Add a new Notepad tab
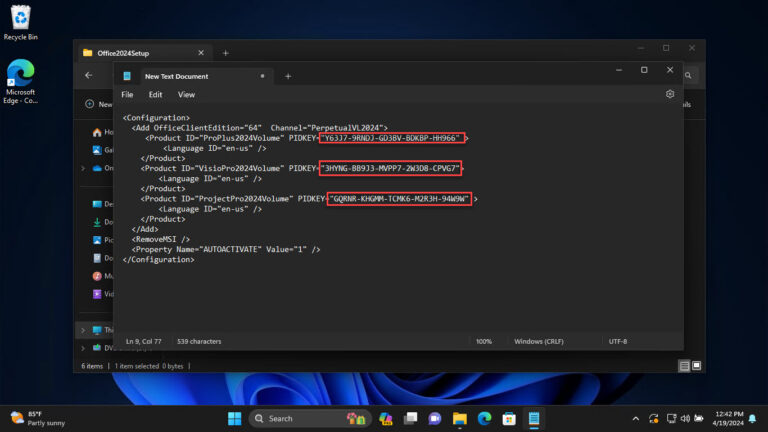 (x=288, y=76)
